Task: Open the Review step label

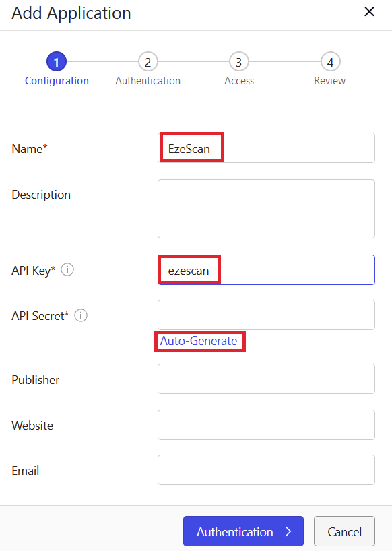Action: pyautogui.click(x=330, y=81)
